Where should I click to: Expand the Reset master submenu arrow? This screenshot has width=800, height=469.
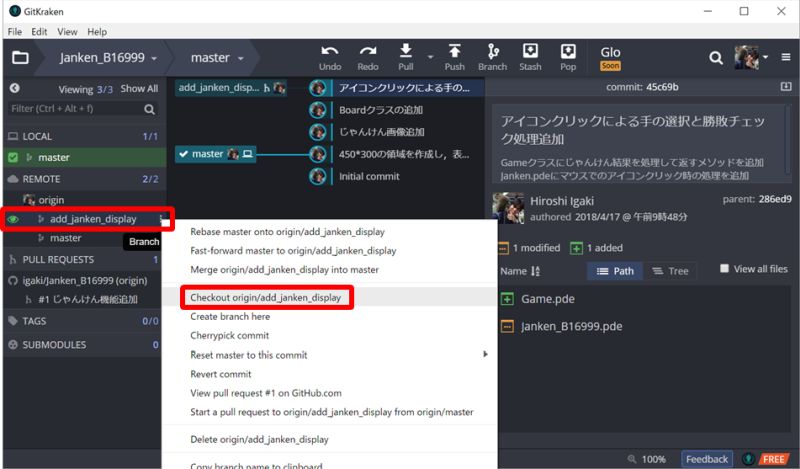tap(485, 354)
